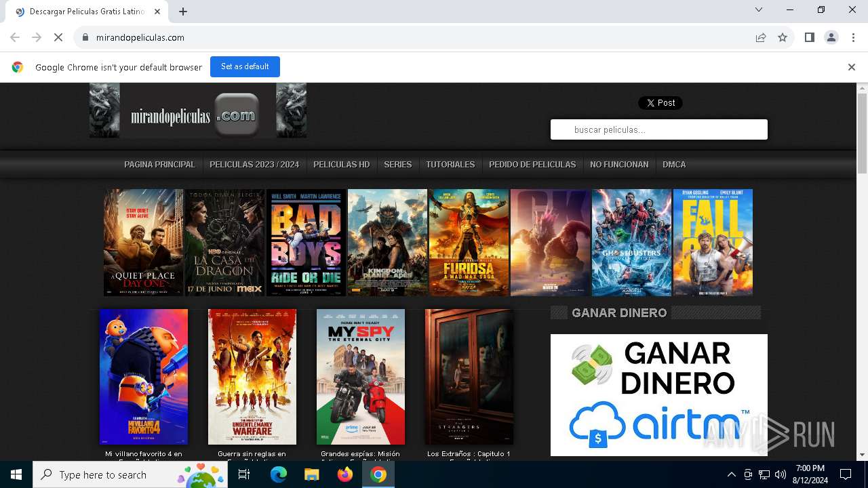Open new tab with plus button

(183, 12)
